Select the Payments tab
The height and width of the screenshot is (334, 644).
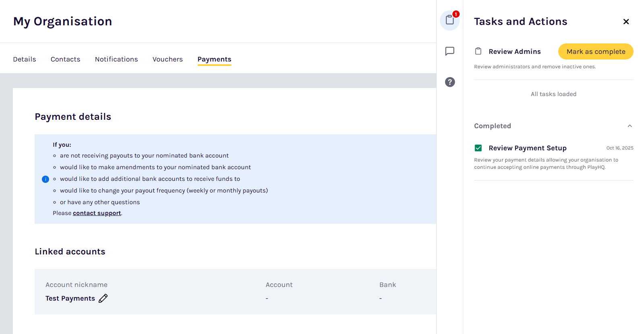(x=214, y=59)
